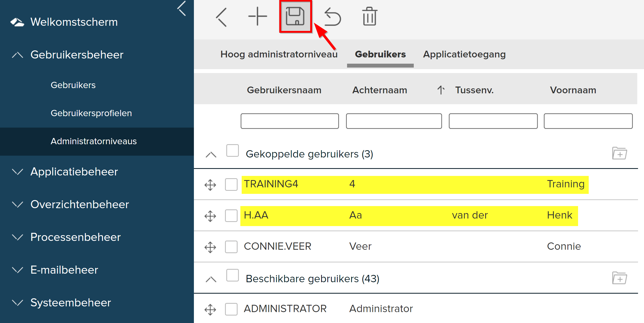Click move handle for ADMINISTRATOR row
The width and height of the screenshot is (644, 323).
click(210, 309)
